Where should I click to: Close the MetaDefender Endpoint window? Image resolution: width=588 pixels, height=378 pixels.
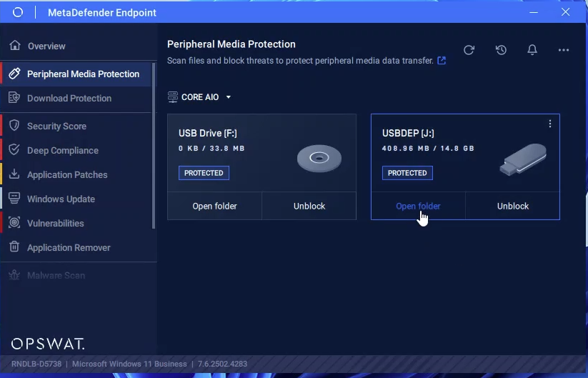(x=566, y=12)
